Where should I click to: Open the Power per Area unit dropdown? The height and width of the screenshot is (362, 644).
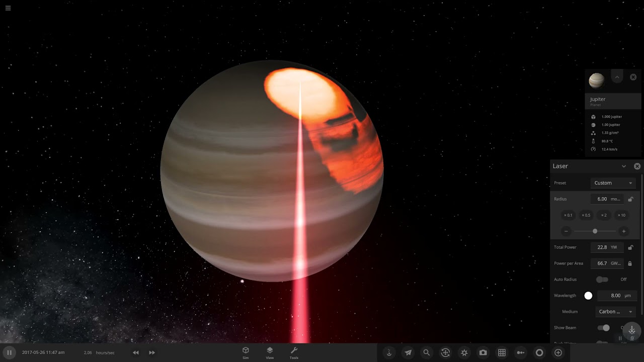click(616, 263)
